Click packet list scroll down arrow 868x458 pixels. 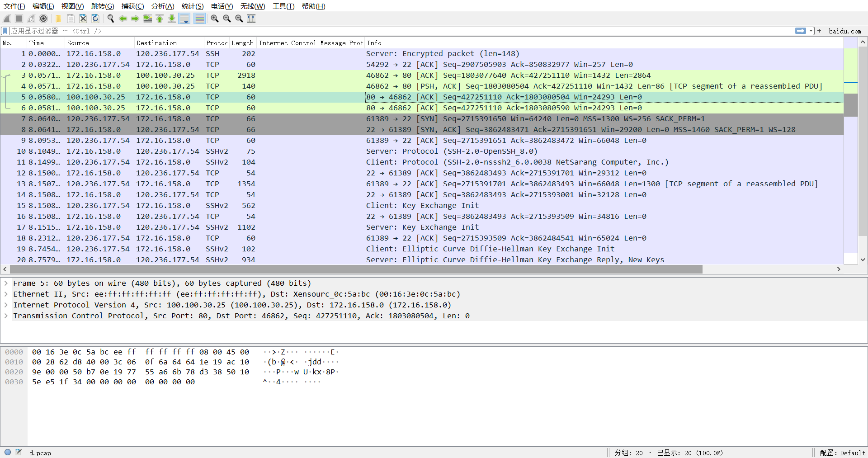point(863,260)
